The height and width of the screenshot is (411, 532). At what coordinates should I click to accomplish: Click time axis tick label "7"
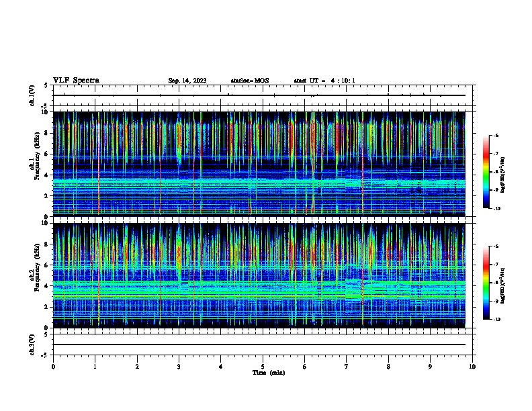click(347, 367)
